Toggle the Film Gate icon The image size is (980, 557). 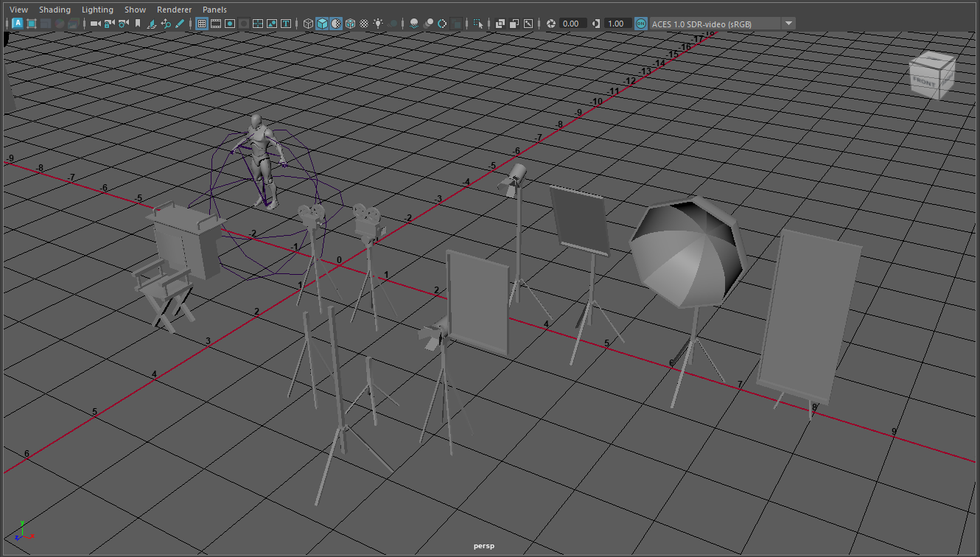click(x=216, y=24)
